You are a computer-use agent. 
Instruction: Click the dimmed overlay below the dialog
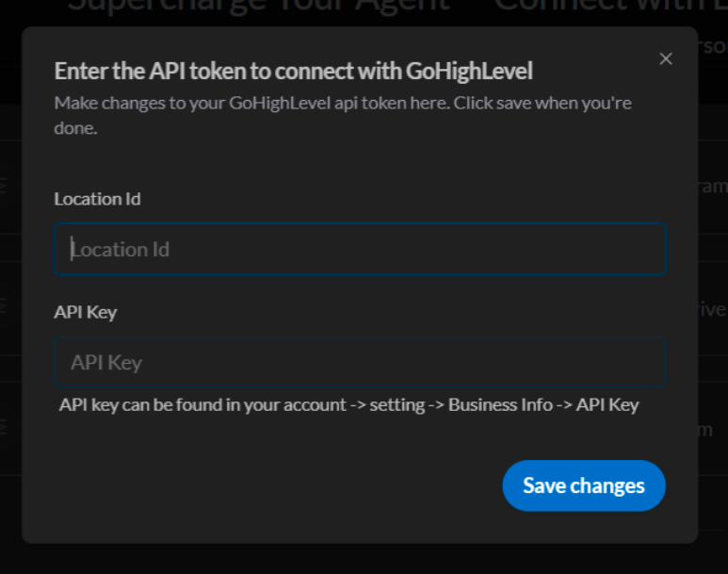point(364,559)
